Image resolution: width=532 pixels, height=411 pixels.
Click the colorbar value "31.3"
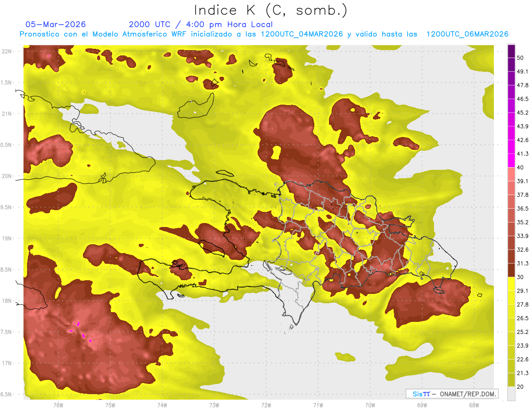[523, 263]
